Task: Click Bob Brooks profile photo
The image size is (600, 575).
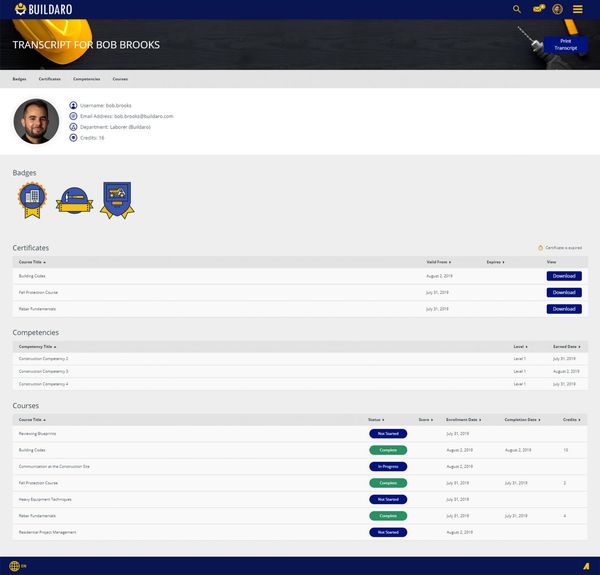Action: click(x=36, y=121)
